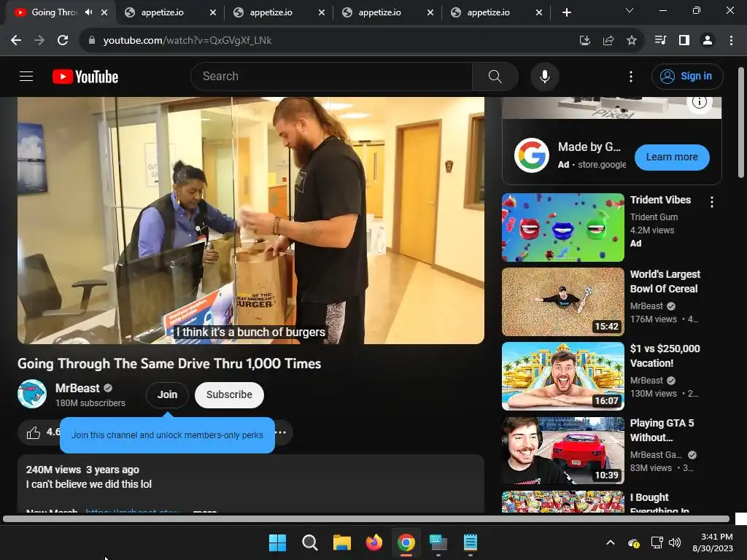The image size is (747, 560).
Task: Share this page from the address bar
Action: click(608, 41)
